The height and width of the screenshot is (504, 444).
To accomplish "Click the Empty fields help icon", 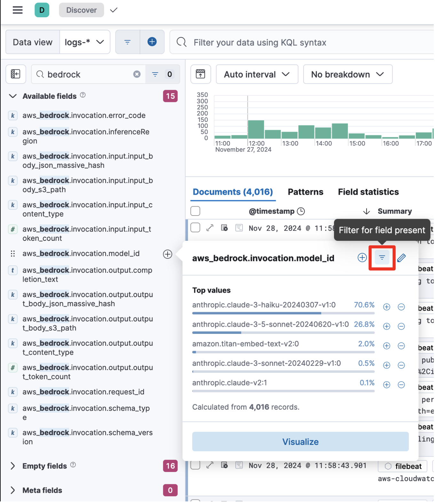I will (x=73, y=465).
